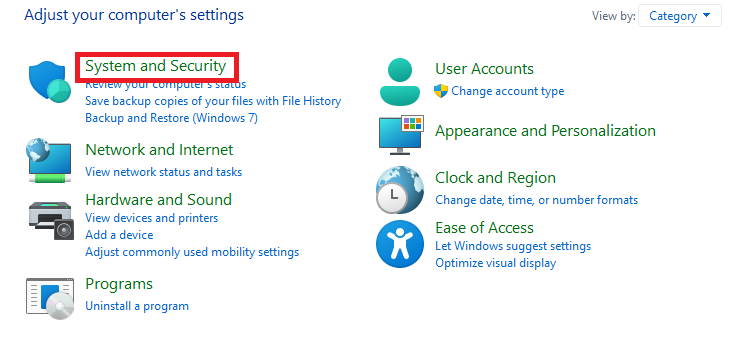Click the Clock and Region globe-clock icon
733x362 pixels.
[400, 190]
